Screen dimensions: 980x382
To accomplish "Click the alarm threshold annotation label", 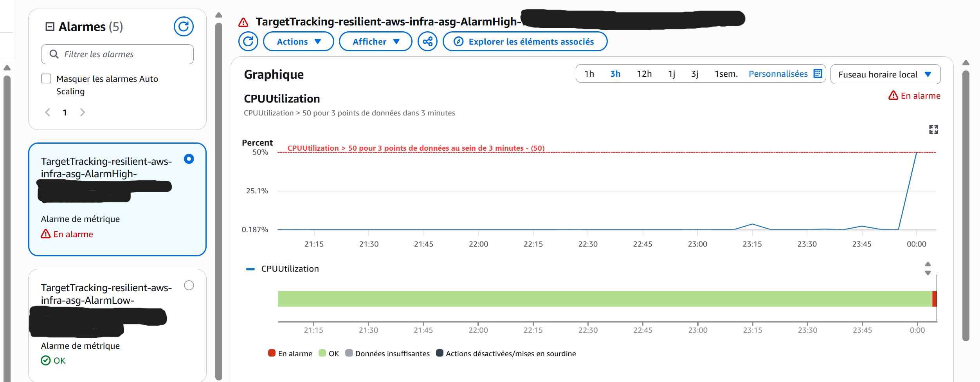I will (416, 148).
